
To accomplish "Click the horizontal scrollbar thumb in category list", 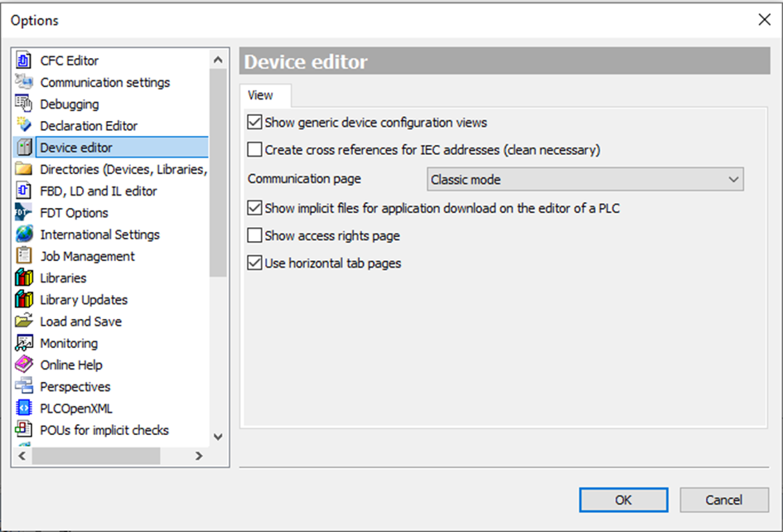I will click(x=96, y=456).
